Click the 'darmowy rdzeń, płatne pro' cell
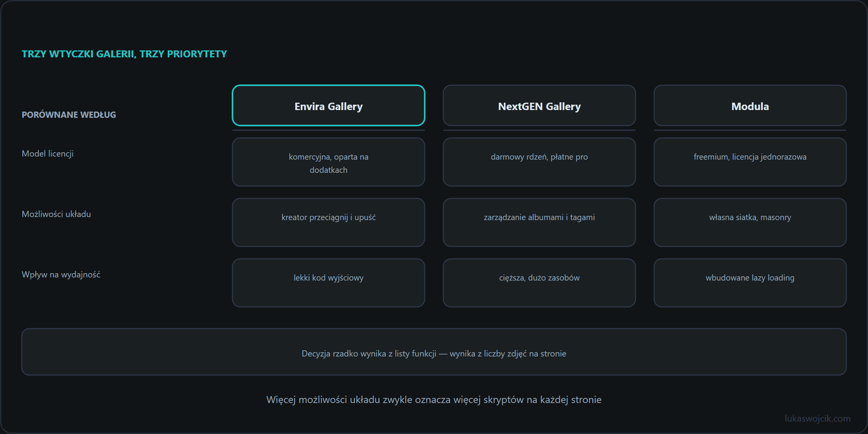Screen dimensions: 868x434 [x=539, y=162]
